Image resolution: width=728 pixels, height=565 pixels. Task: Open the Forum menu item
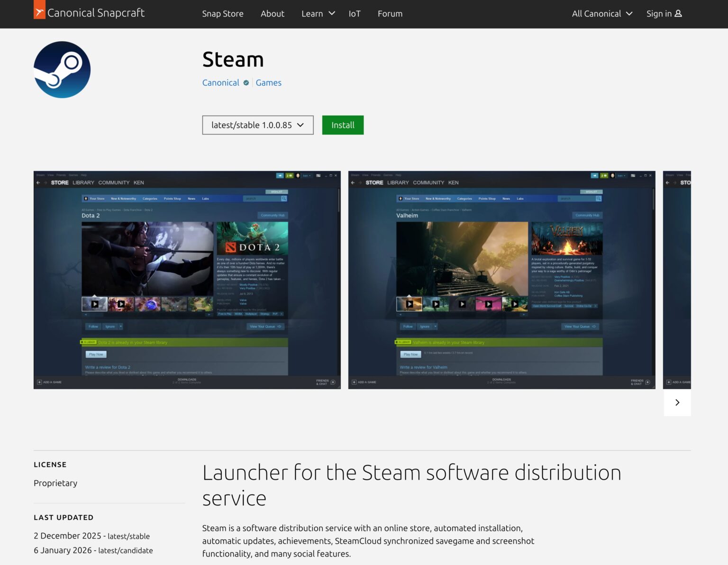click(390, 14)
